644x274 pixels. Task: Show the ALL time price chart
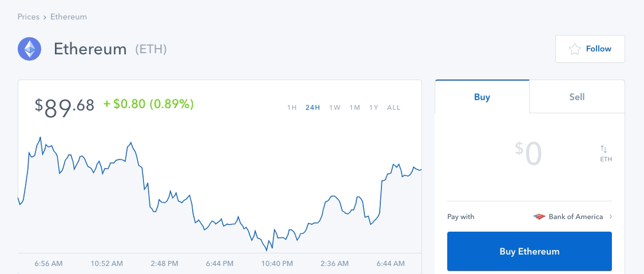point(393,108)
